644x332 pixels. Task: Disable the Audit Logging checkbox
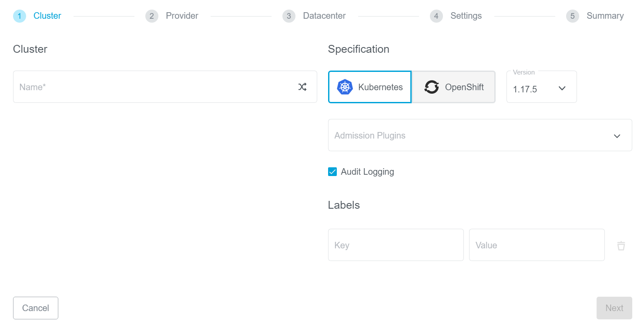click(332, 172)
